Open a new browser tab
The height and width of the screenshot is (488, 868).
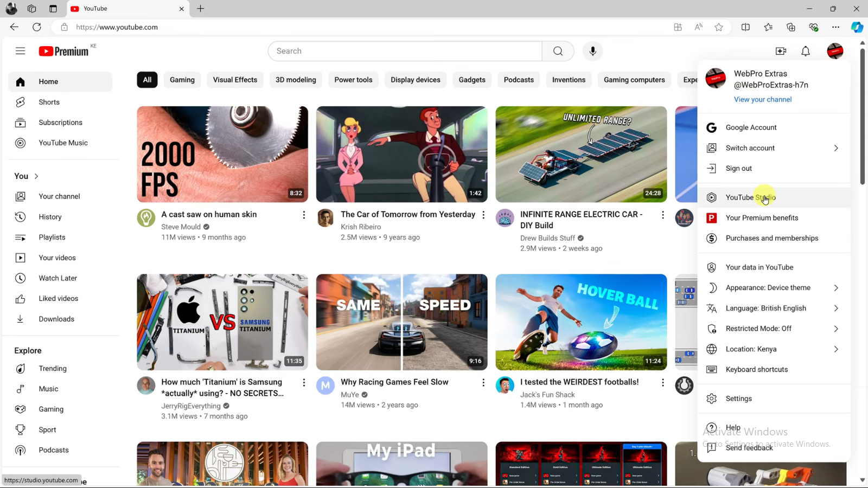(201, 9)
